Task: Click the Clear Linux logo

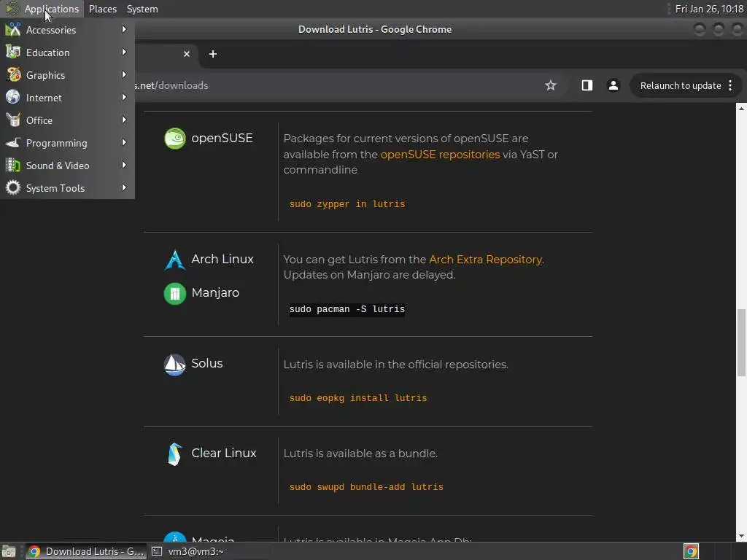Action: 175,454
